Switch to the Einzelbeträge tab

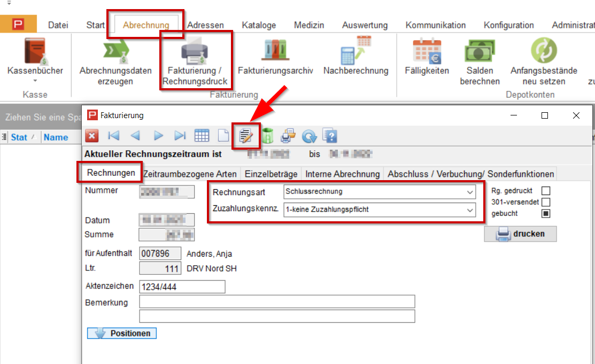[271, 174]
